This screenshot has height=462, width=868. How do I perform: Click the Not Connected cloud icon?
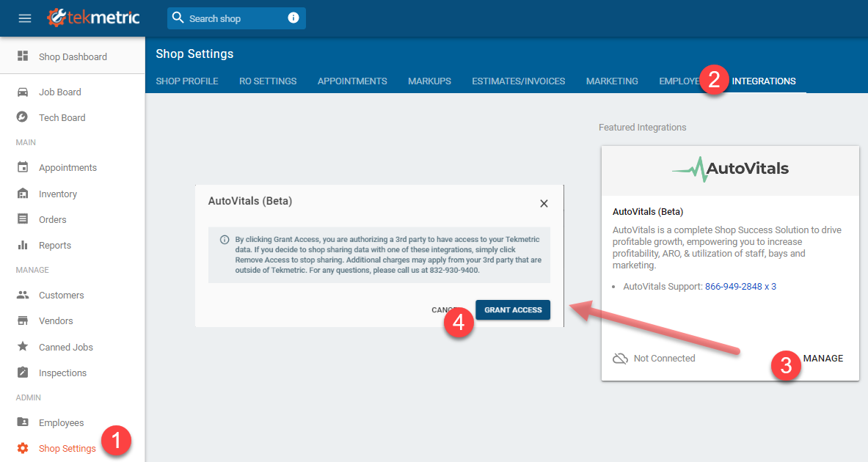pyautogui.click(x=620, y=359)
